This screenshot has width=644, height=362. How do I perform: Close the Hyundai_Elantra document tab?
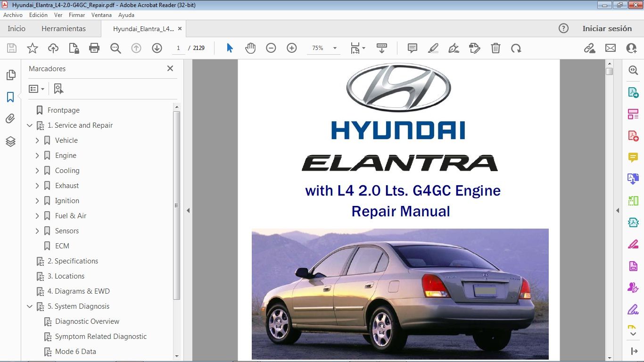[179, 29]
